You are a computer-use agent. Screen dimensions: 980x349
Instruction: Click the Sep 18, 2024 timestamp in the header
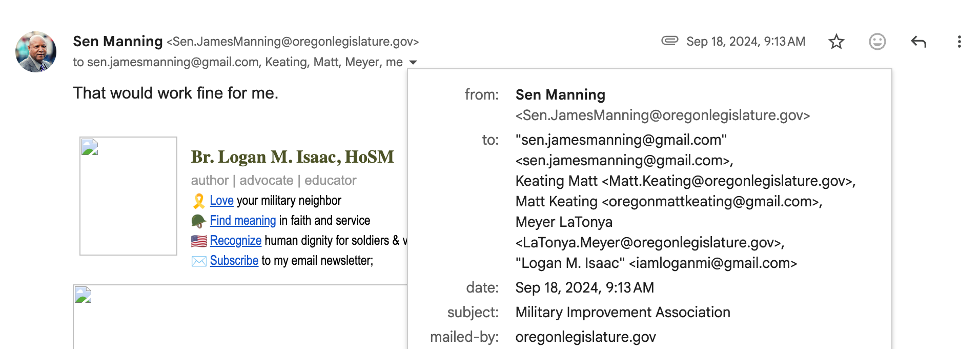tap(746, 42)
